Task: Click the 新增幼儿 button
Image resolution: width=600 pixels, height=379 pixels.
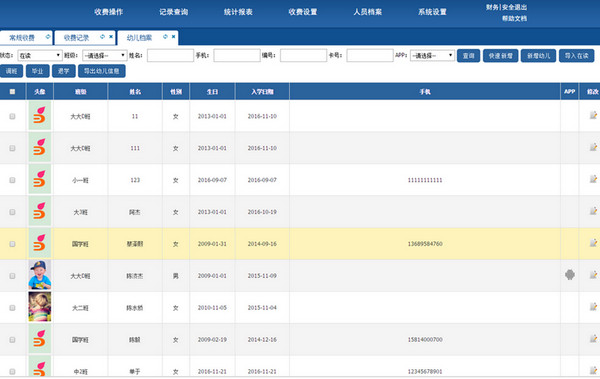Action: pyautogui.click(x=538, y=56)
